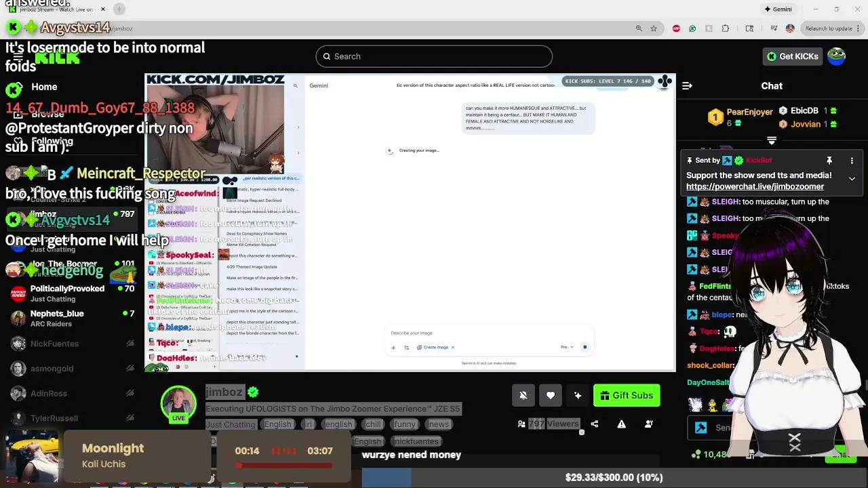
Task: Follow the channel with heart button
Action: click(x=551, y=395)
